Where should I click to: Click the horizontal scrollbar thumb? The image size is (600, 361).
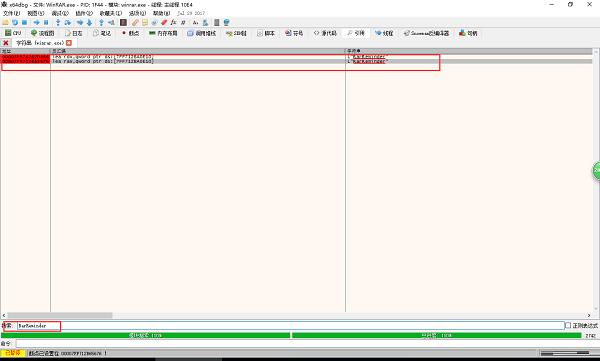(x=60, y=315)
